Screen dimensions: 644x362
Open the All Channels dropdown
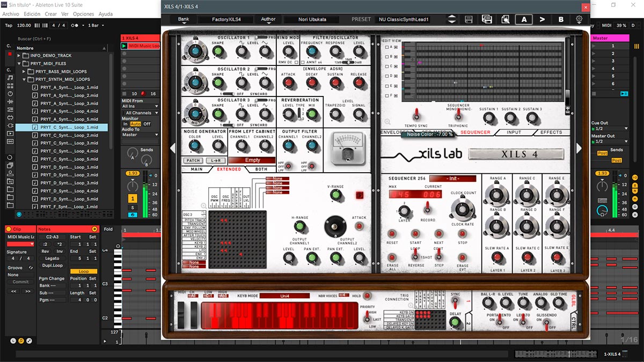(x=140, y=113)
